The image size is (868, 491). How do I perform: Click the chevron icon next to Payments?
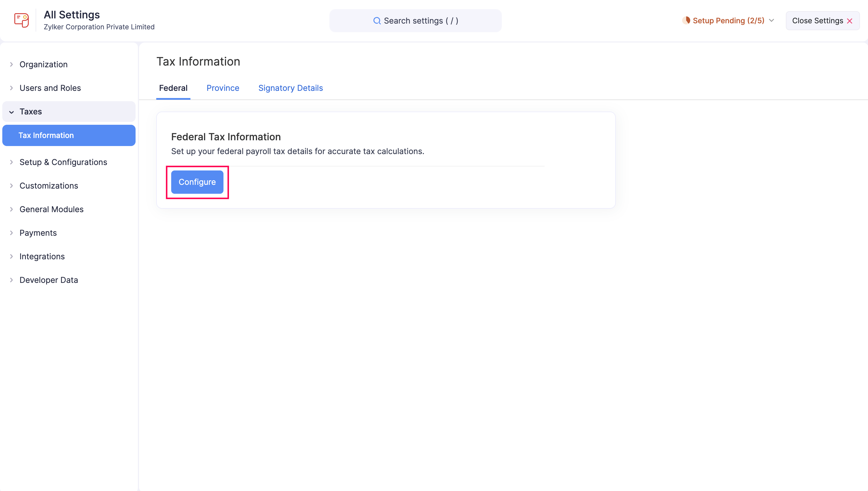pos(11,233)
